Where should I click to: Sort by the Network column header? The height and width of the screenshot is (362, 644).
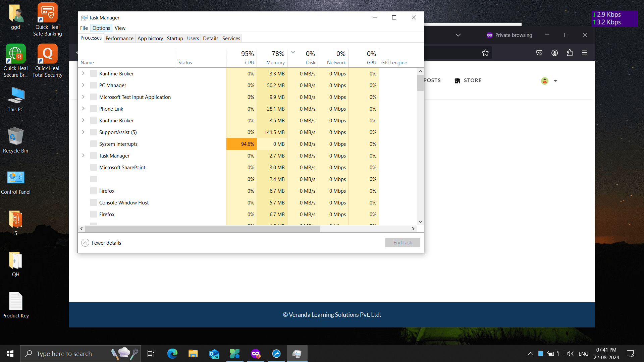coord(333,58)
